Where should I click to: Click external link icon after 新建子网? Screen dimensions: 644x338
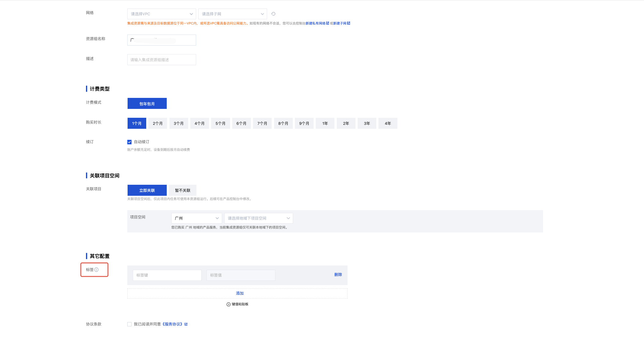[348, 23]
